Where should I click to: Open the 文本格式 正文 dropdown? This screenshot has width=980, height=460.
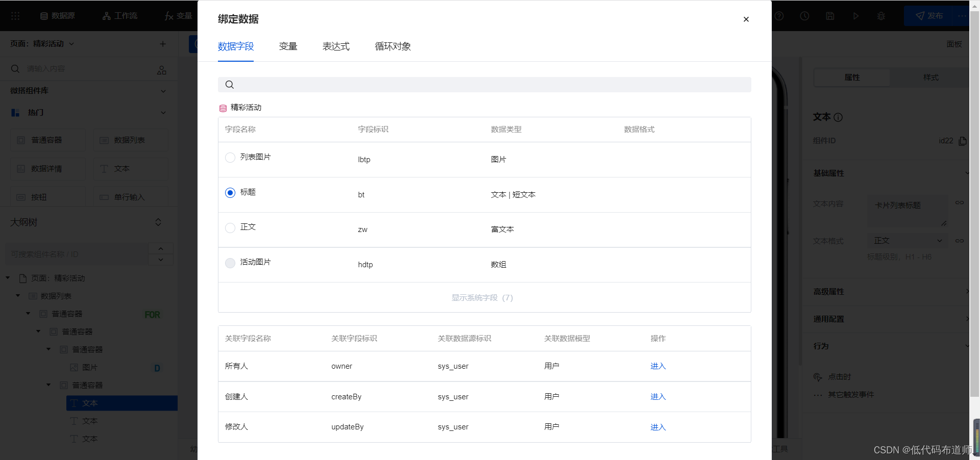pyautogui.click(x=907, y=241)
